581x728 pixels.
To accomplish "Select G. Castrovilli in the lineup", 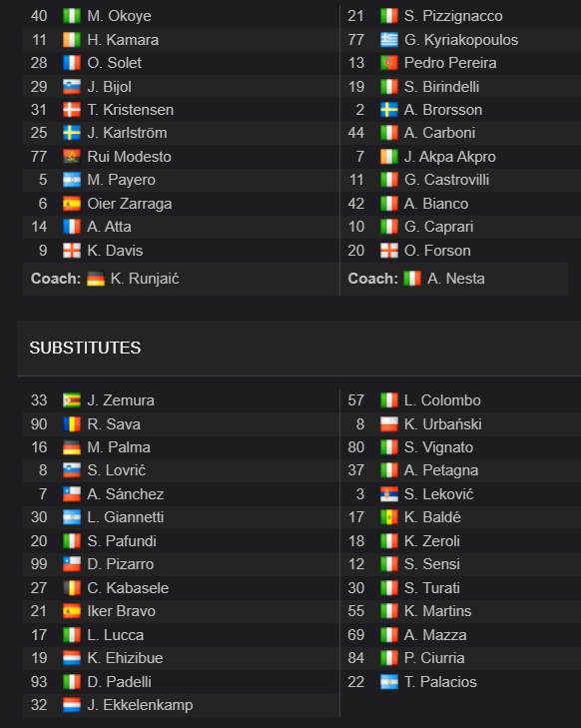I will 446,180.
